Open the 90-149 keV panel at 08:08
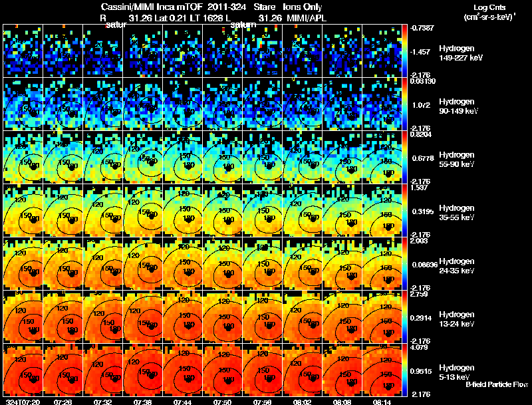 tap(342, 104)
